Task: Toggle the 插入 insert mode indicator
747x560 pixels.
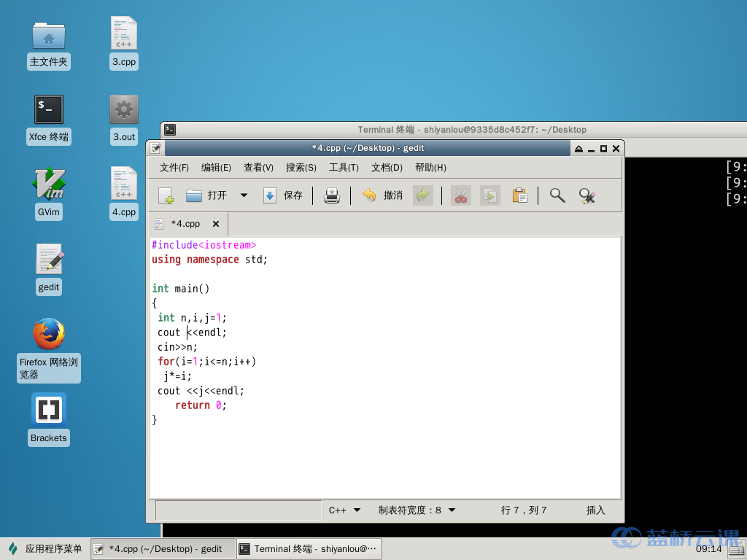Action: [595, 510]
